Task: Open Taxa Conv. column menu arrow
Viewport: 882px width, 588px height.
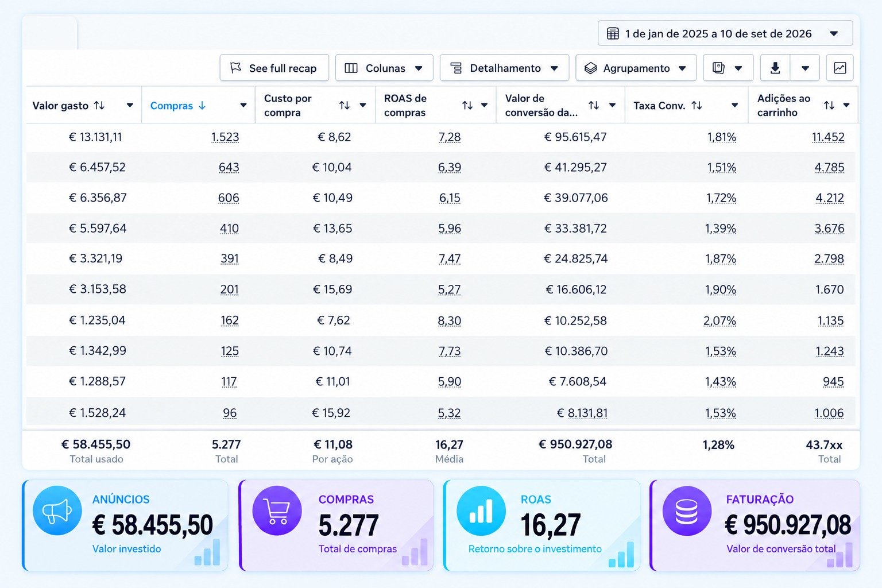Action: pos(734,105)
